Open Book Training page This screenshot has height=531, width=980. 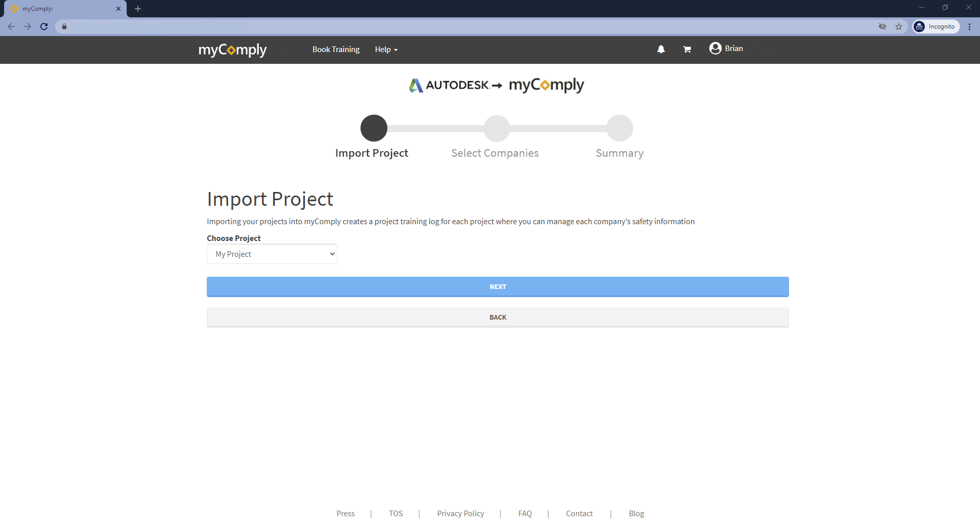tap(336, 50)
